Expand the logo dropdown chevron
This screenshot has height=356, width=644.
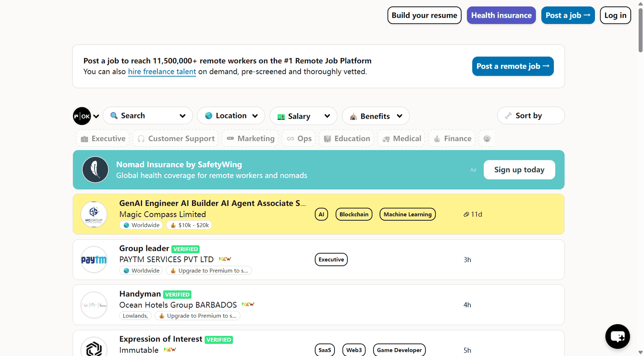coord(96,116)
